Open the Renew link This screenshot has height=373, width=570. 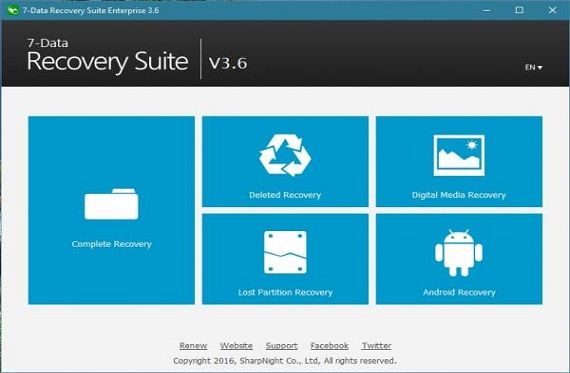[193, 346]
